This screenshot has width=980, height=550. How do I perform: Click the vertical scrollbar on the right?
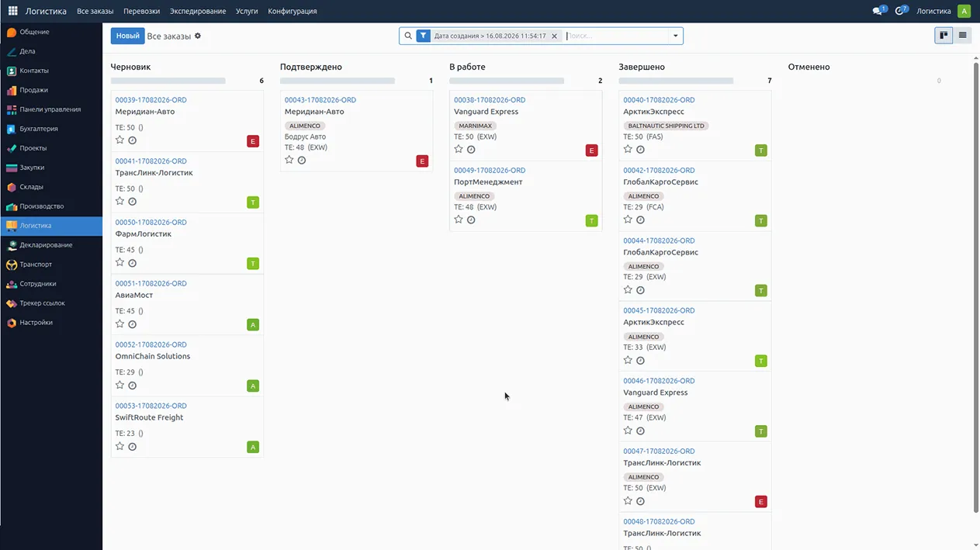[x=975, y=287]
